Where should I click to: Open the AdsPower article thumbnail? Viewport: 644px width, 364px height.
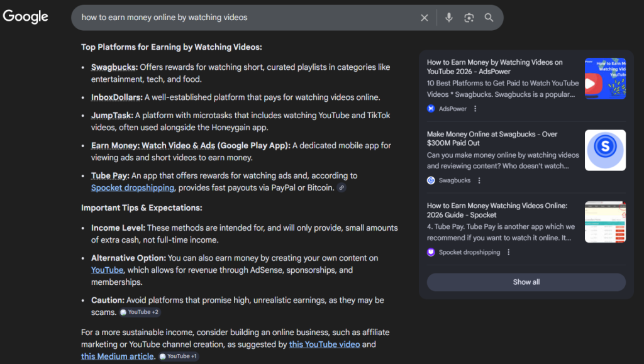tap(605, 79)
